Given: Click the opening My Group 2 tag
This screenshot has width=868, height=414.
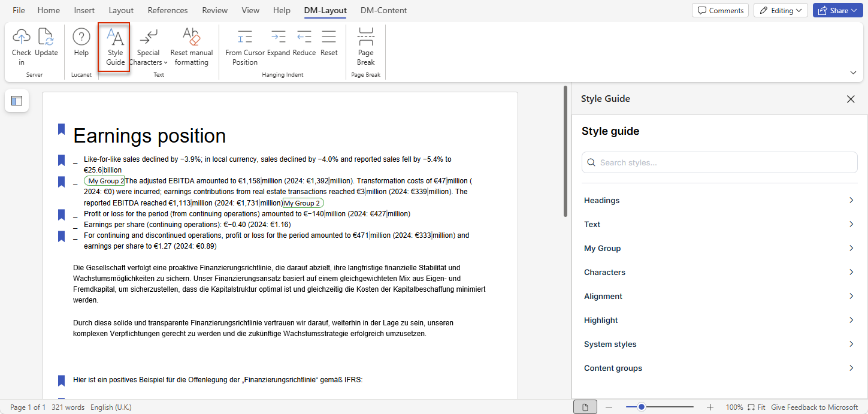Looking at the screenshot, I should coord(104,181).
